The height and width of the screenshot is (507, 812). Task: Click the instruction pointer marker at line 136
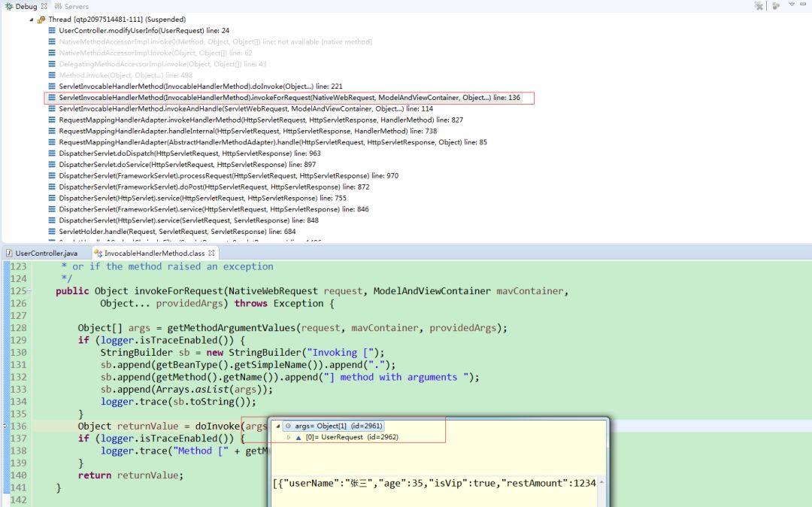[x=5, y=427]
